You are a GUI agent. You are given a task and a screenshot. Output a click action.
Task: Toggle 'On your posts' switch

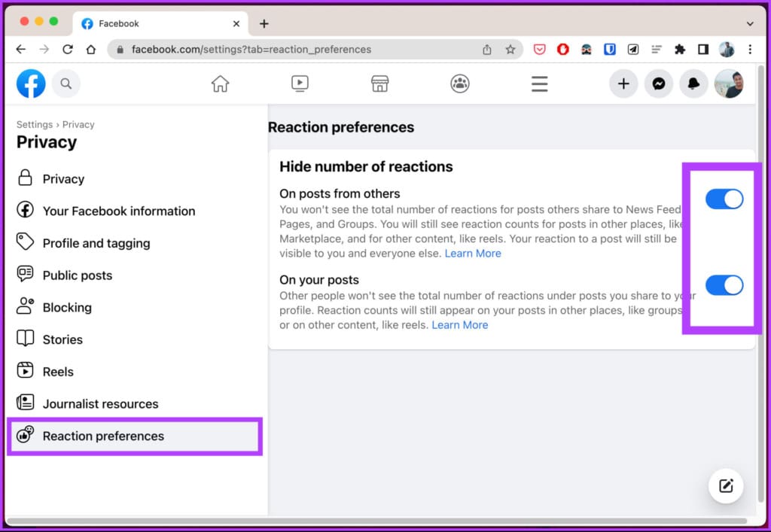click(x=724, y=285)
